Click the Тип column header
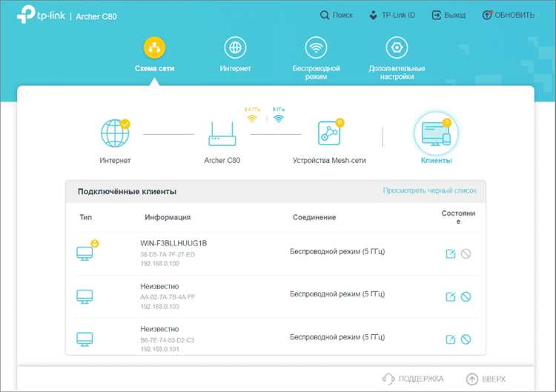The image size is (556, 392). coord(86,217)
